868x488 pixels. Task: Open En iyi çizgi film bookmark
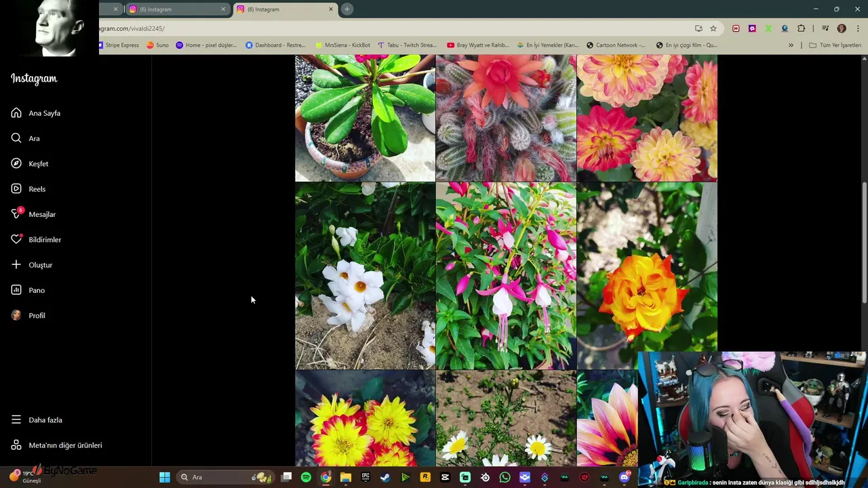(686, 45)
